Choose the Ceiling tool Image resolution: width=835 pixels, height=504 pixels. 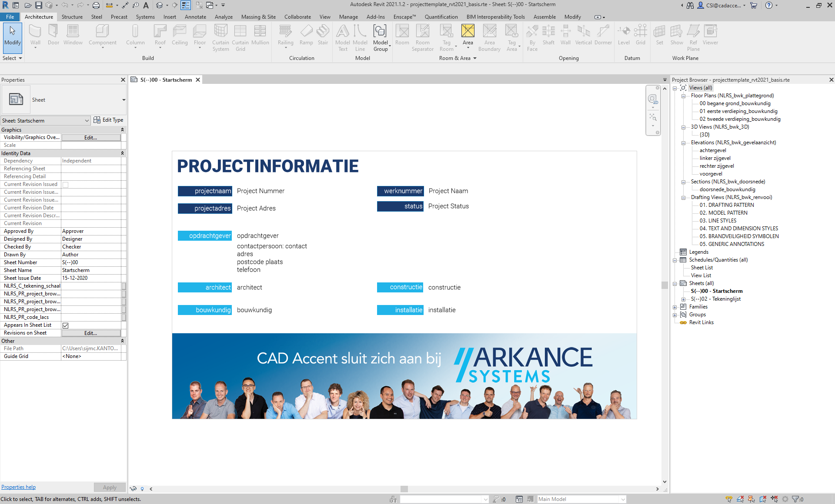point(180,36)
